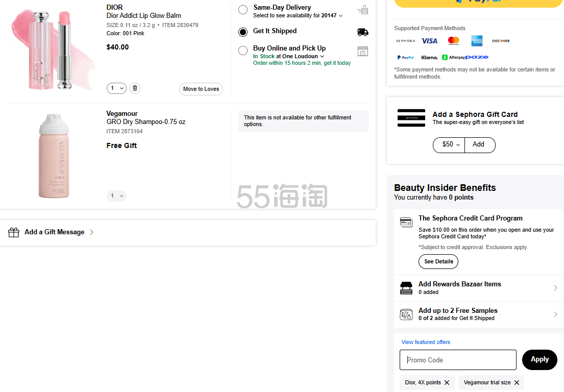
Task: Click the 'Color: 001 Pink' text
Action: pos(125,34)
